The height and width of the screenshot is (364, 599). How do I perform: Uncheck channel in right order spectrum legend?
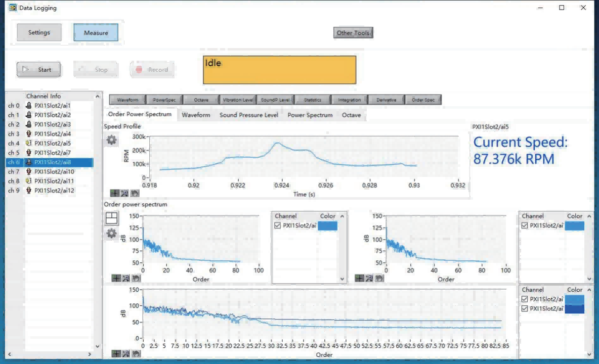pos(525,225)
